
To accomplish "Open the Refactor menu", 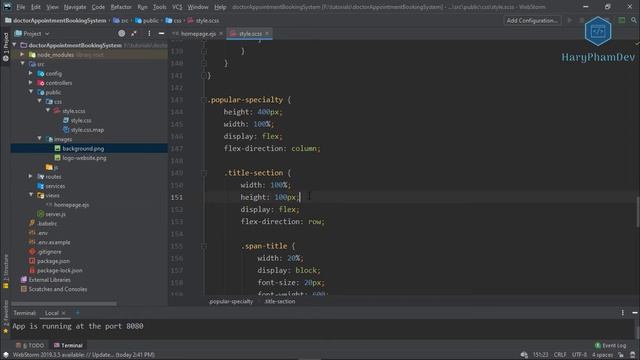I will click(x=121, y=7).
